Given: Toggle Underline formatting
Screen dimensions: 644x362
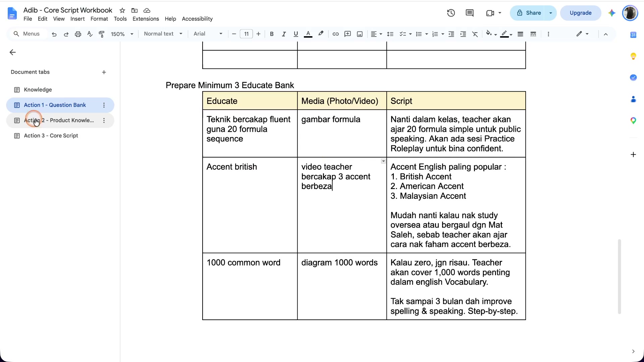Looking at the screenshot, I should click(x=296, y=34).
